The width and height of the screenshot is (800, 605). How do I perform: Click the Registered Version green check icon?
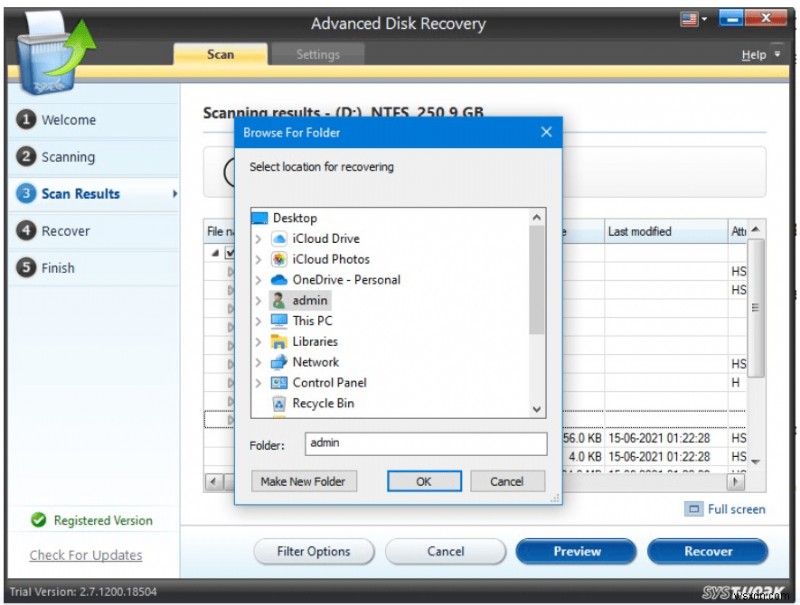(x=38, y=520)
